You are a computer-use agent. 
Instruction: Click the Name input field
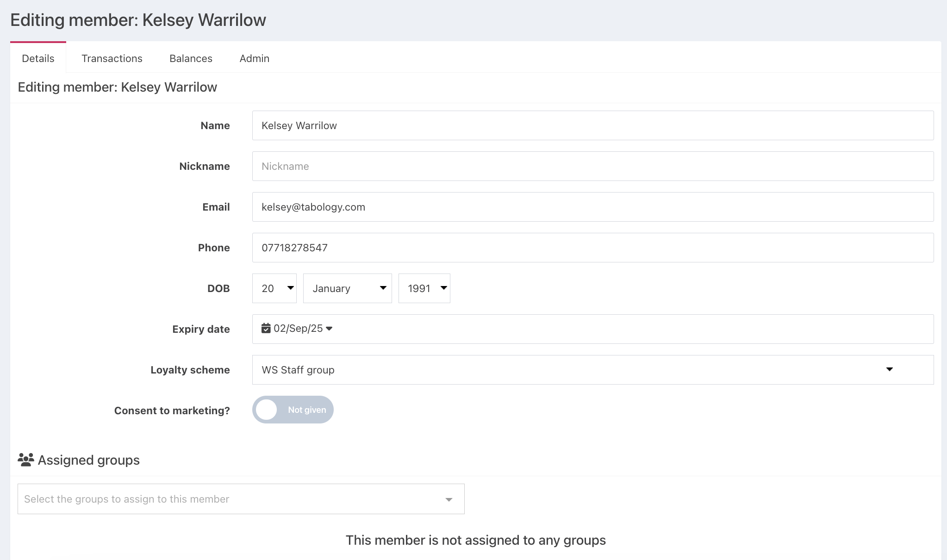pos(593,125)
